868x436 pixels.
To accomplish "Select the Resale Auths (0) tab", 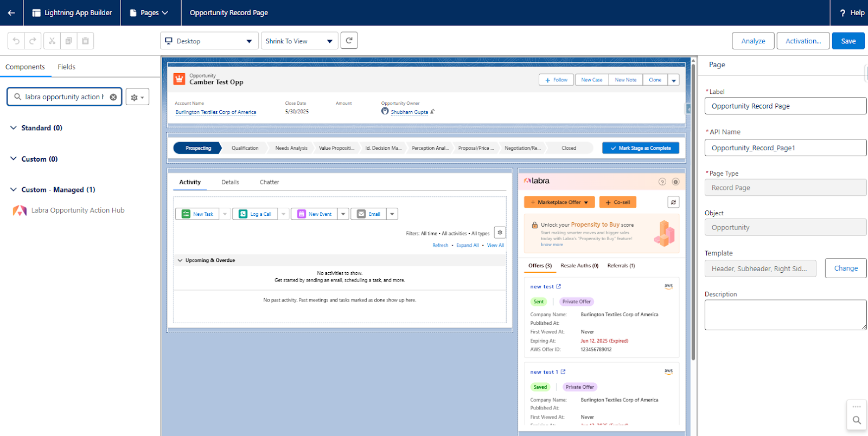I will pos(579,266).
